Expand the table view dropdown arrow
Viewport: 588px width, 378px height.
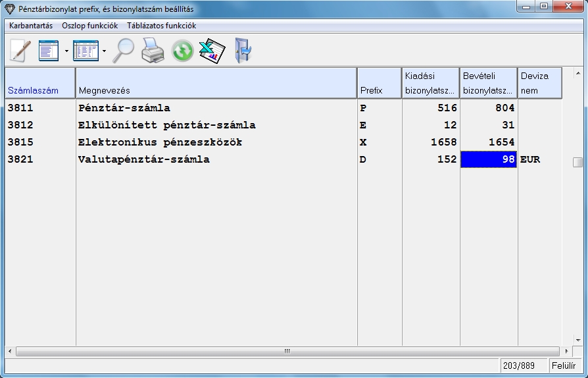point(104,51)
